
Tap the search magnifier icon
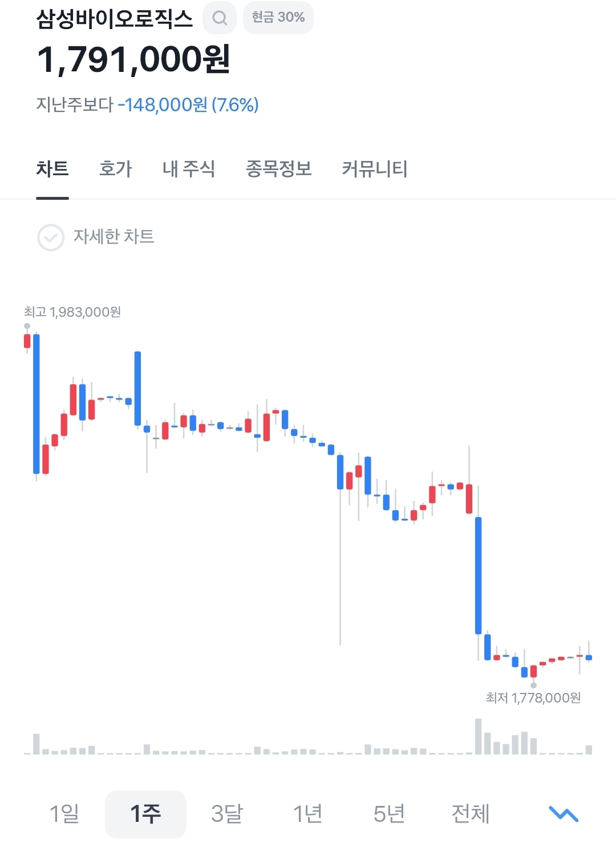pos(220,18)
